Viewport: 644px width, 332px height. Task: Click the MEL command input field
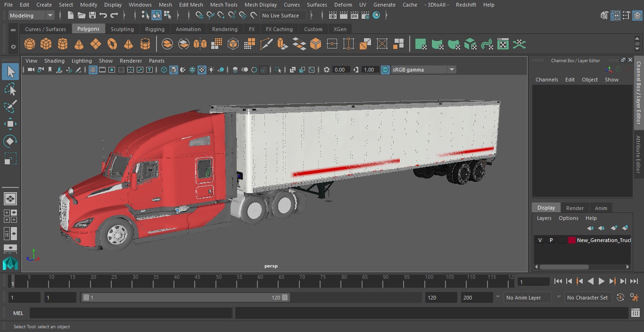[131, 313]
